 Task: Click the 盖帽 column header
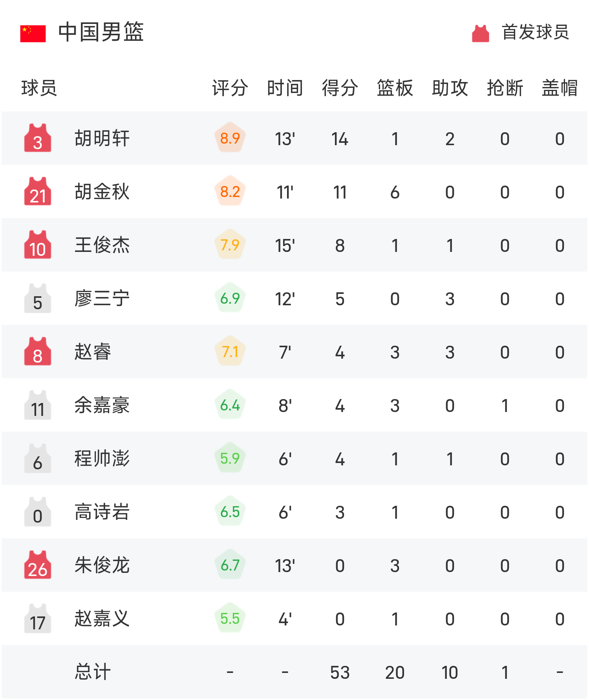pyautogui.click(x=560, y=88)
